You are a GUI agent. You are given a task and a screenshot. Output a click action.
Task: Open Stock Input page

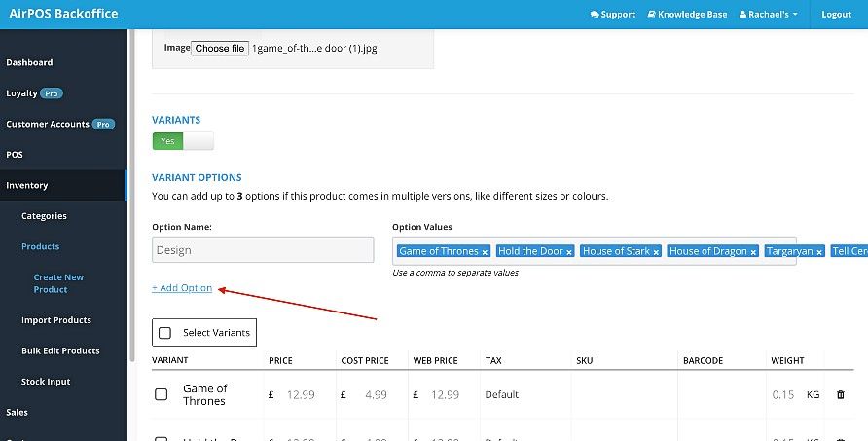point(46,382)
